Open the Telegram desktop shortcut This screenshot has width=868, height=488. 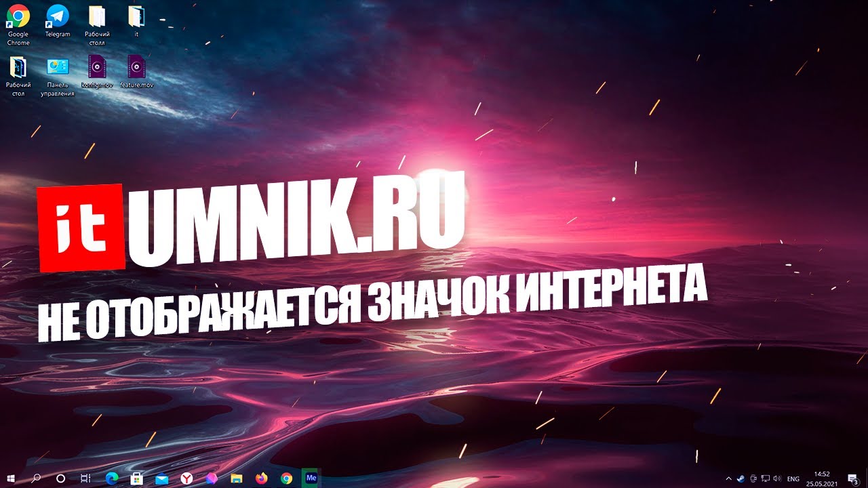tap(58, 21)
